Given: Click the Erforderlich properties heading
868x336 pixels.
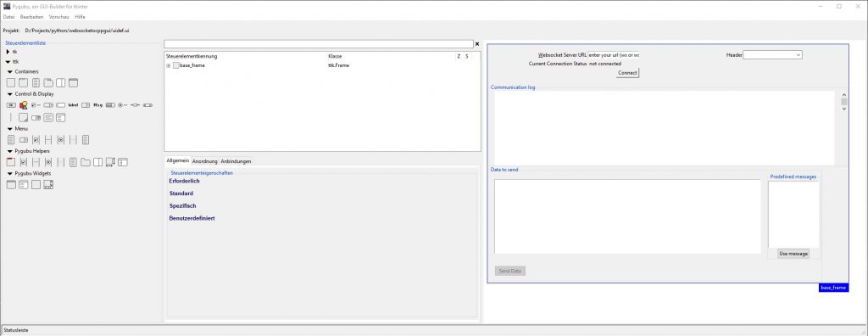Looking at the screenshot, I should (x=184, y=182).
